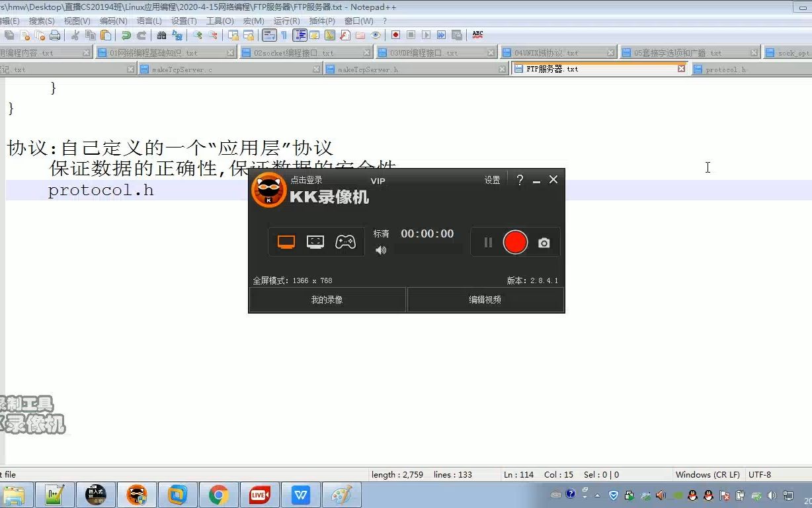Open the 标清 video quality selector
This screenshot has width=812, height=508.
click(382, 233)
